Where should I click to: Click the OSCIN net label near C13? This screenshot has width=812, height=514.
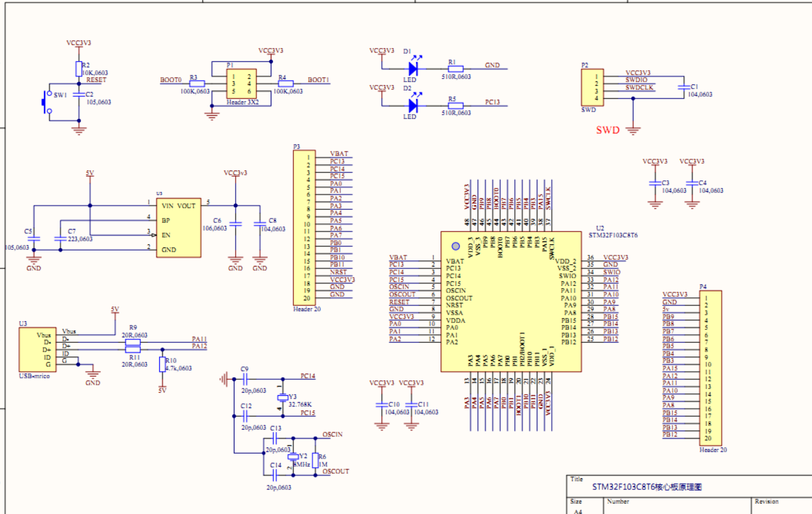(332, 435)
